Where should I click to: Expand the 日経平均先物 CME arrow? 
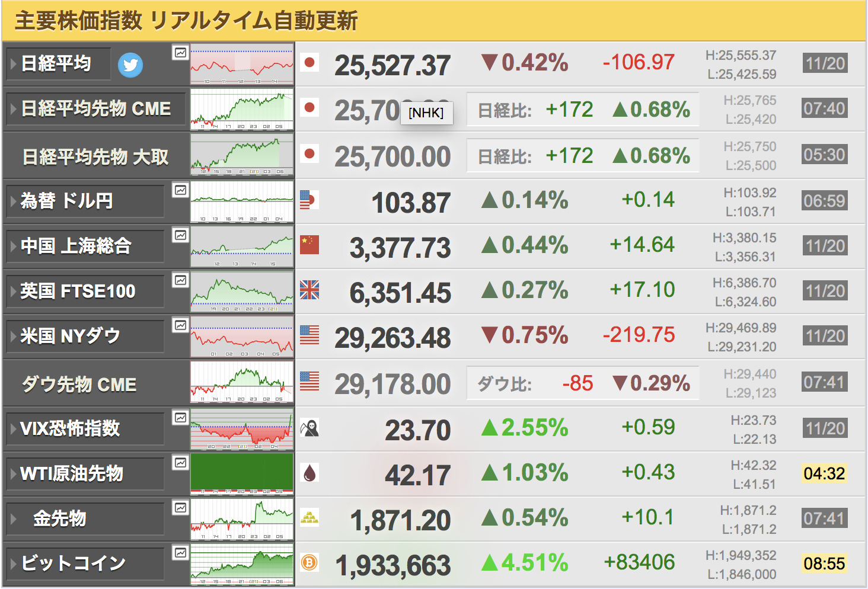(13, 109)
